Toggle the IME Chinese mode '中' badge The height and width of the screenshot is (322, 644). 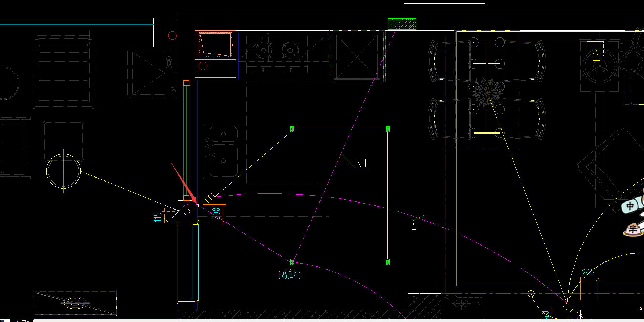(630, 206)
